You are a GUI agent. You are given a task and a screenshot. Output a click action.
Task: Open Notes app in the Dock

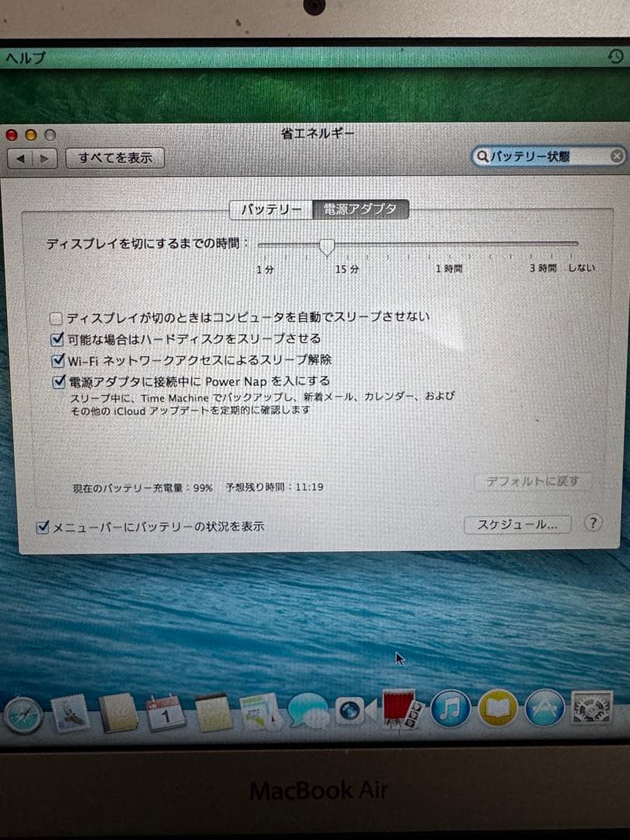[x=213, y=712]
